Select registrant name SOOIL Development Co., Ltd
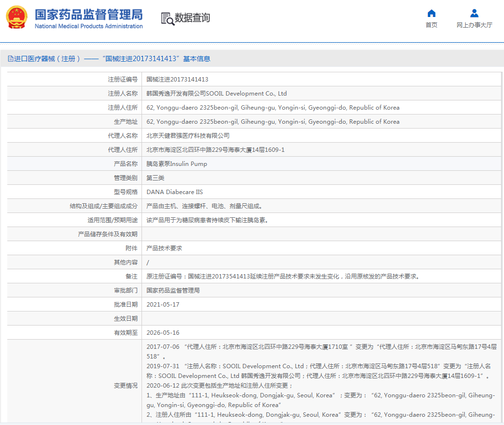 coord(217,94)
